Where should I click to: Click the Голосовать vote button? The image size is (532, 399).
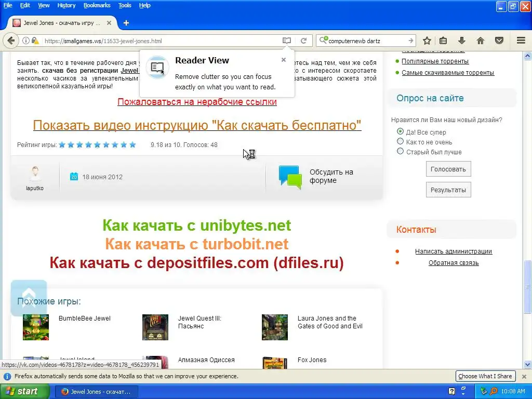pyautogui.click(x=448, y=169)
